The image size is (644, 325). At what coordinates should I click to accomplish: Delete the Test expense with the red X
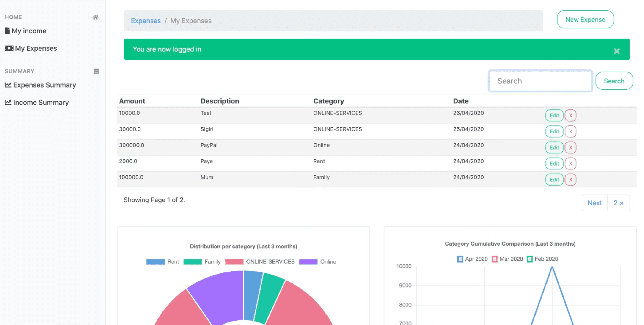click(571, 115)
